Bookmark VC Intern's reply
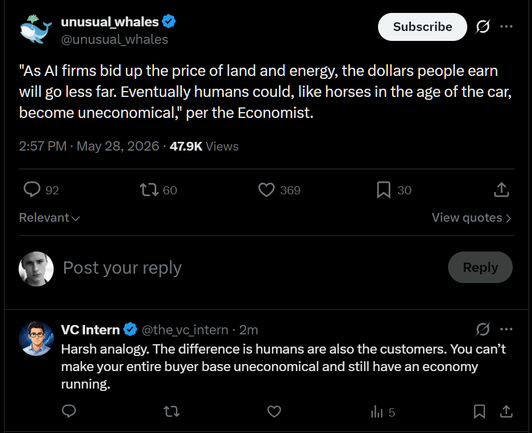Image resolution: width=532 pixels, height=433 pixels. pyautogui.click(x=479, y=412)
